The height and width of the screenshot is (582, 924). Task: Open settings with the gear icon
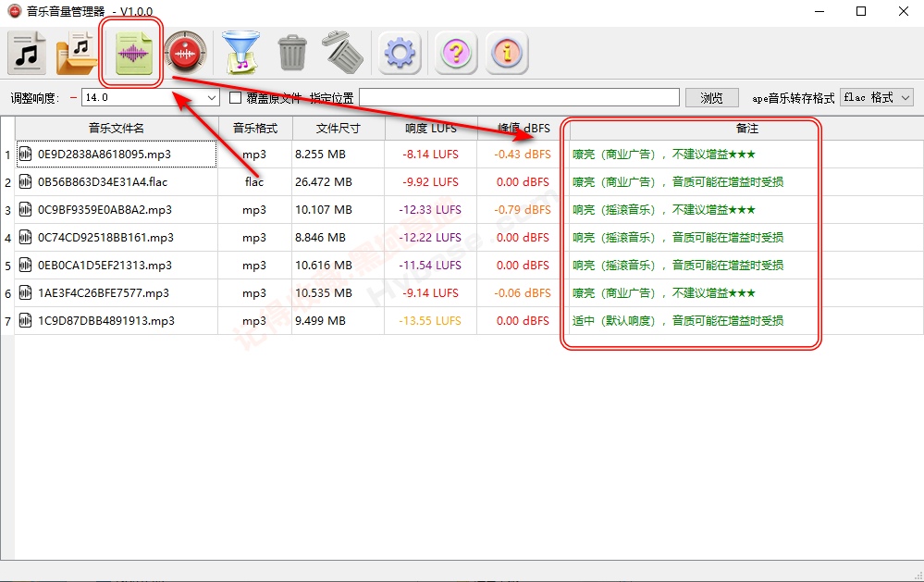pos(400,53)
